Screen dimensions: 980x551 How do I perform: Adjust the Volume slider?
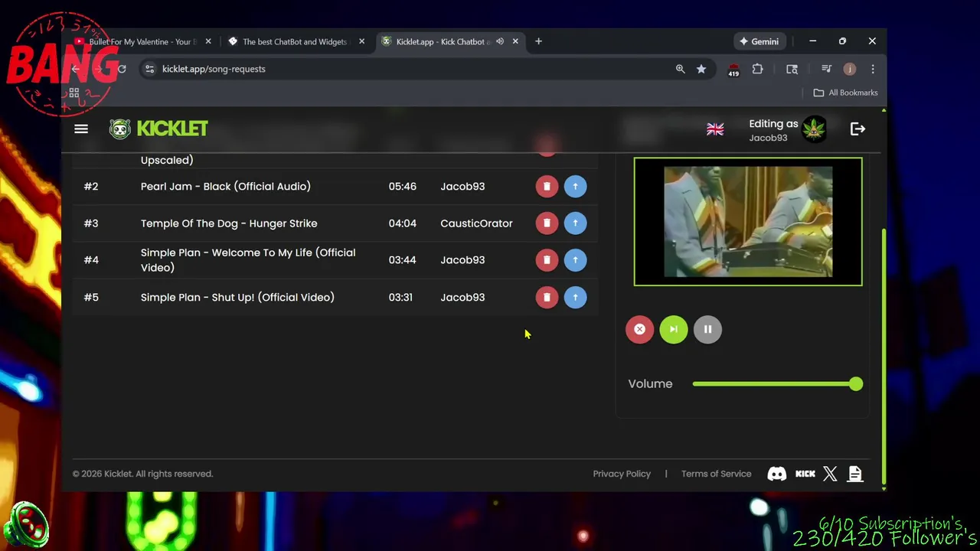778,383
